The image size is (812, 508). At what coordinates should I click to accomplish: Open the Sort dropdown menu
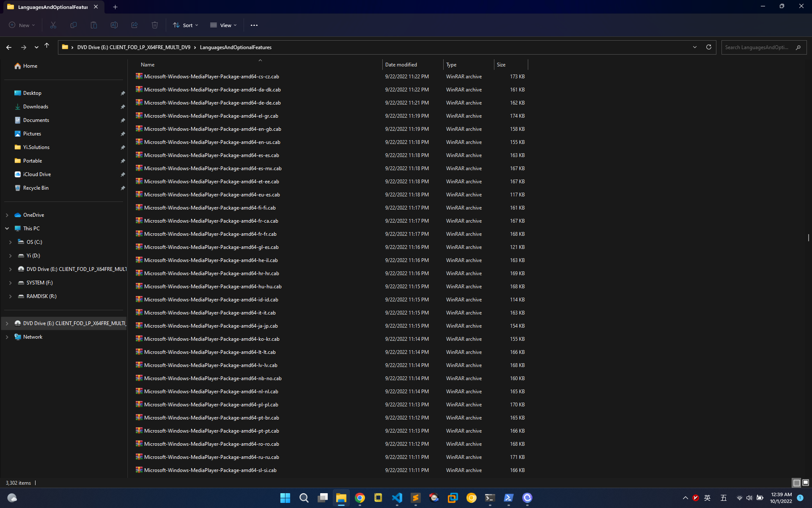pos(186,25)
